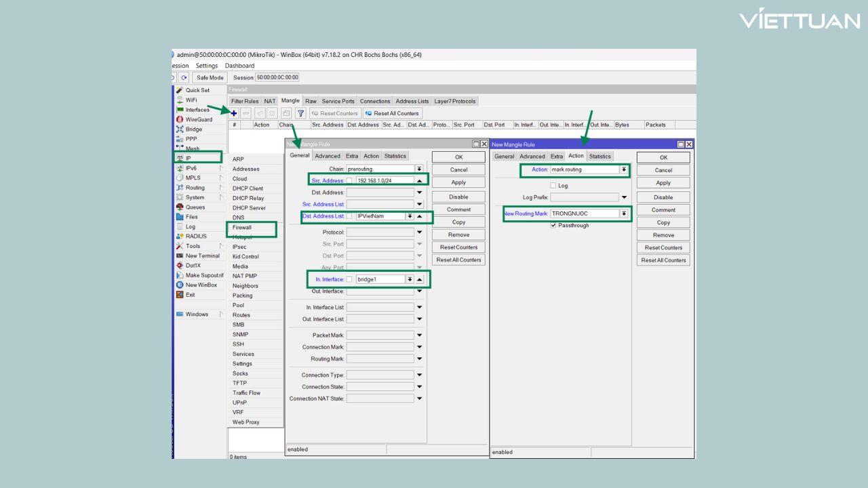Select Queues in the left menu
The image size is (868, 488).
point(195,207)
